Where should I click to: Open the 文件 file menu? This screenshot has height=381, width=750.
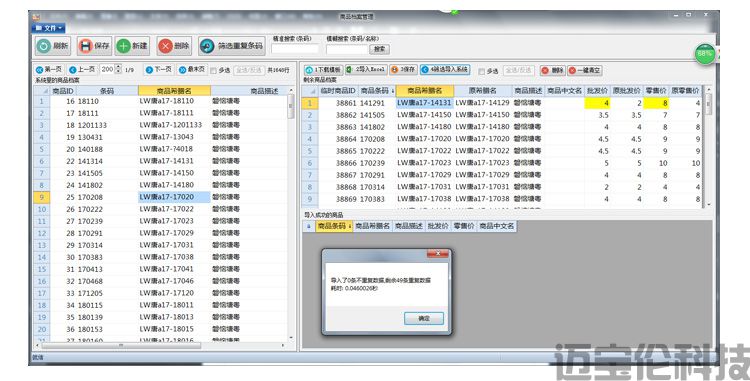pos(49,28)
